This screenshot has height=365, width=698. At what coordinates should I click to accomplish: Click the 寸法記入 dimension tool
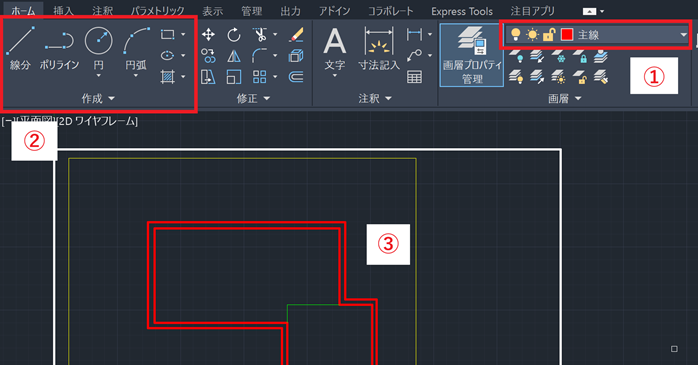(x=379, y=48)
